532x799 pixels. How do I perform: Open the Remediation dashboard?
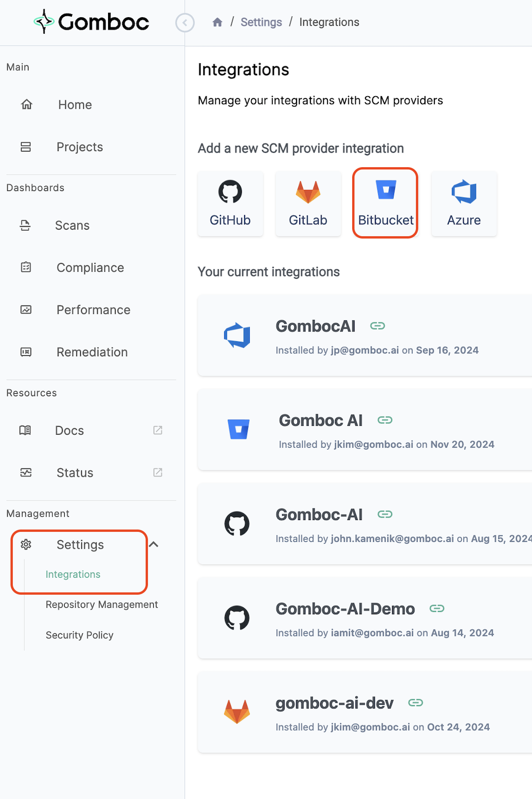(x=92, y=352)
